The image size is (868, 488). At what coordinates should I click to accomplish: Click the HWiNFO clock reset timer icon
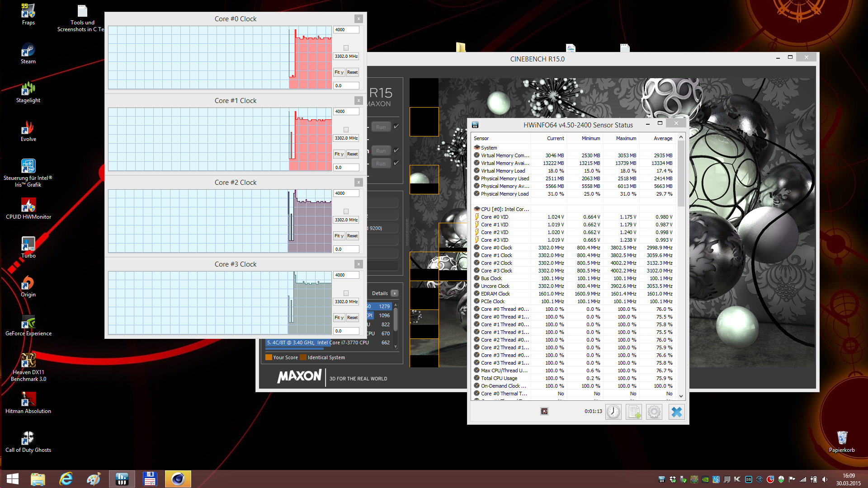click(613, 412)
